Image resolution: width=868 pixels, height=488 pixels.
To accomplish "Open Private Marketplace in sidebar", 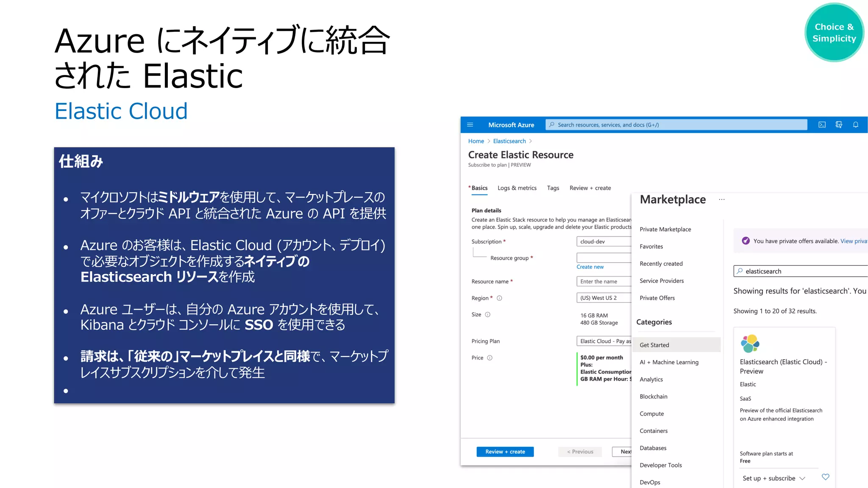I will pyautogui.click(x=665, y=229).
